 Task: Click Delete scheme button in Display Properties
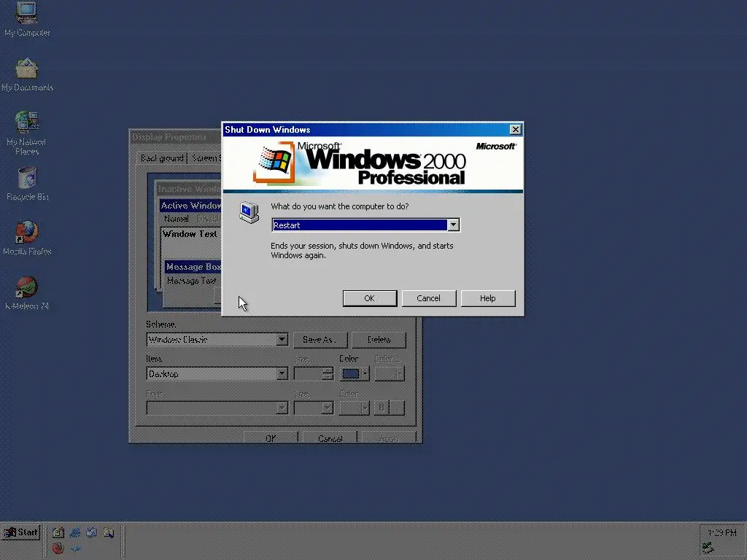(379, 340)
